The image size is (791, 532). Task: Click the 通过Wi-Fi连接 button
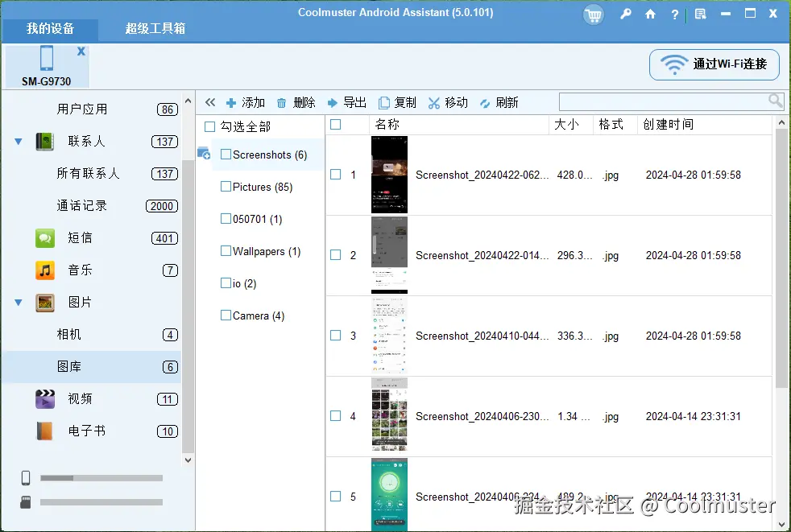(714, 64)
